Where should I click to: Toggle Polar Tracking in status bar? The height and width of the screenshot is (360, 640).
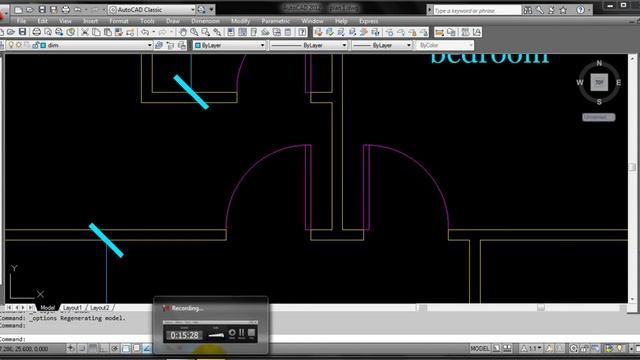(x=115, y=349)
